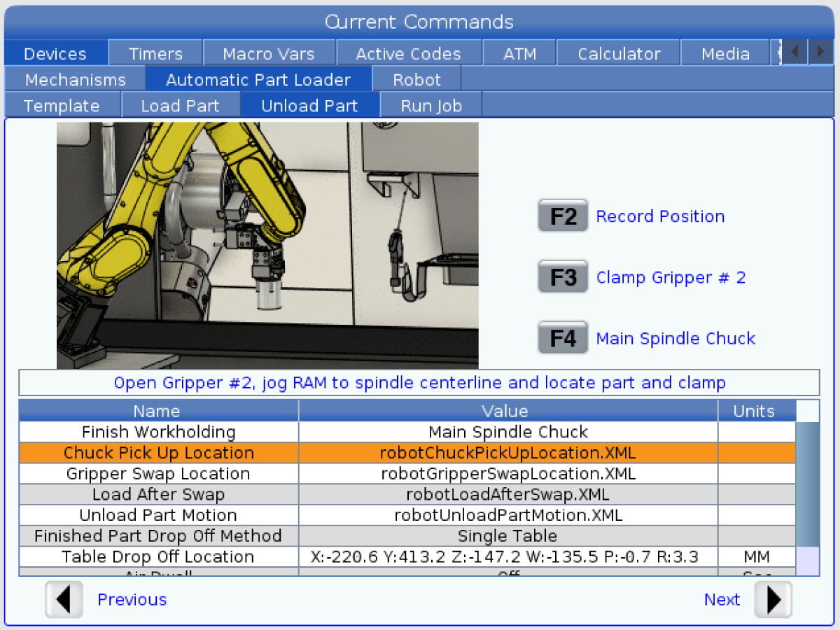Open the Robot tab
This screenshot has height=630, width=840.
point(416,80)
